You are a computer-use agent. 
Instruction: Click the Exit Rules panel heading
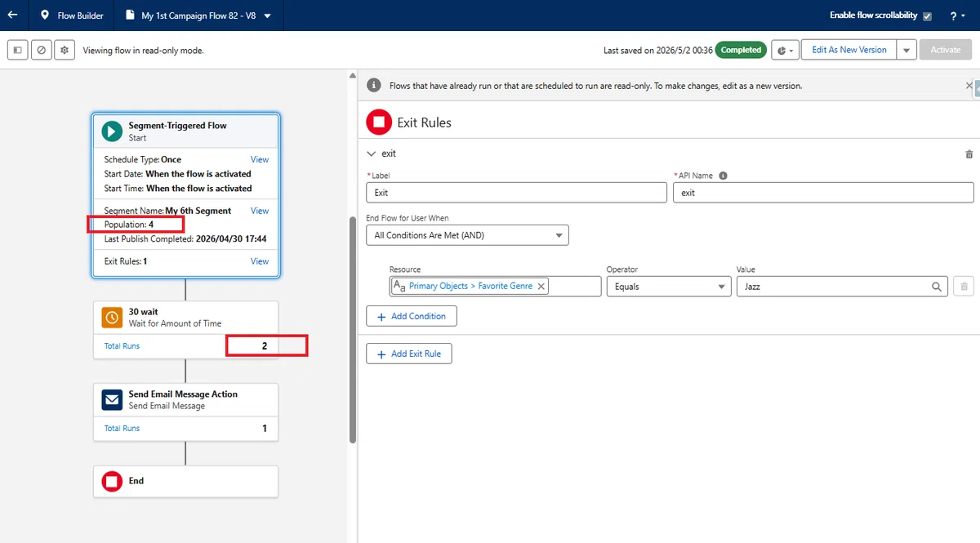click(424, 122)
